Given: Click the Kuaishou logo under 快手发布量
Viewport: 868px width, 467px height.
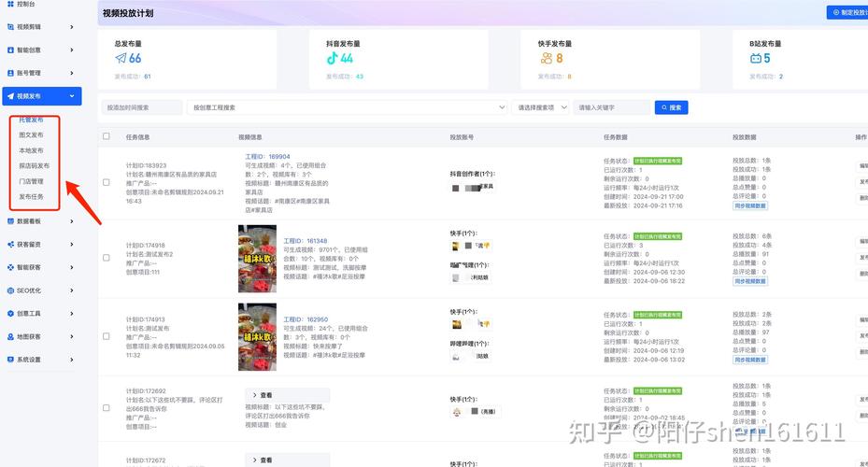Looking at the screenshot, I should point(547,58).
